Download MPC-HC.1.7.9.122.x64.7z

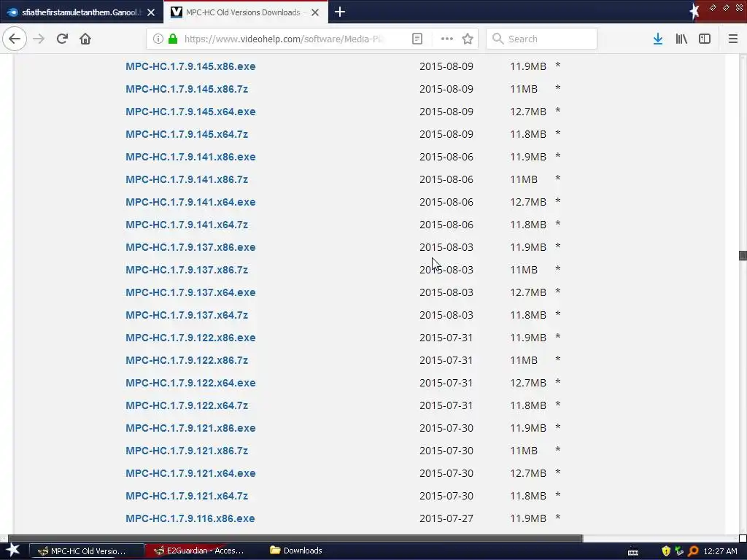click(x=187, y=405)
